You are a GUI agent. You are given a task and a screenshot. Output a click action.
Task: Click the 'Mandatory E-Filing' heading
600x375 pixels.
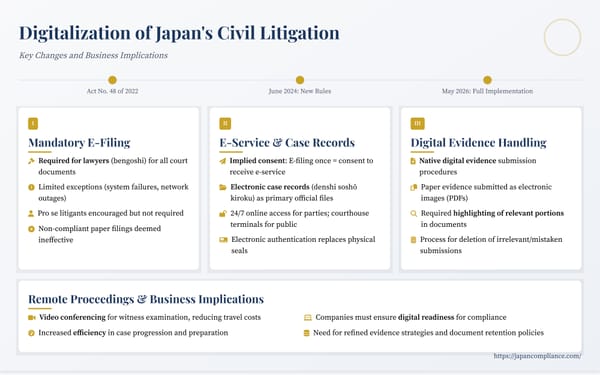pos(79,143)
